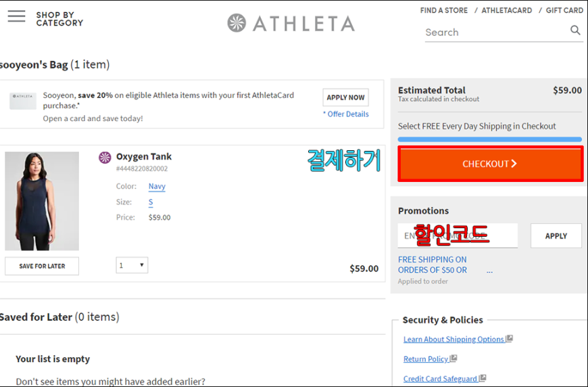The height and width of the screenshot is (387, 588).
Task: Go to Find A Store
Action: (x=443, y=11)
